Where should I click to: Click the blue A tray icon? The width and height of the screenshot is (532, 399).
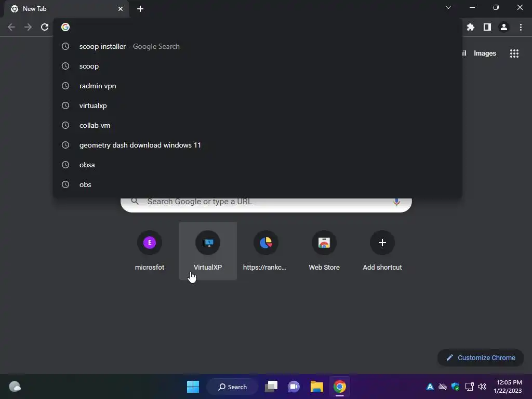[x=430, y=387]
